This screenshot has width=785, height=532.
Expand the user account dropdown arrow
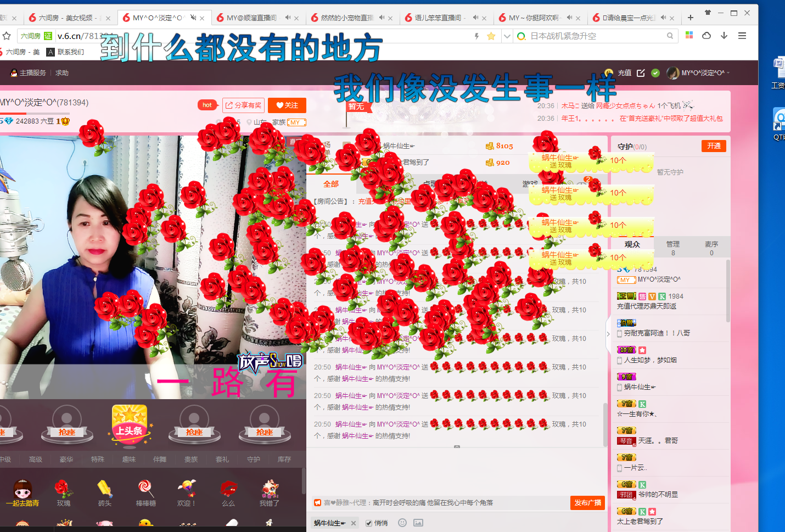(x=728, y=73)
